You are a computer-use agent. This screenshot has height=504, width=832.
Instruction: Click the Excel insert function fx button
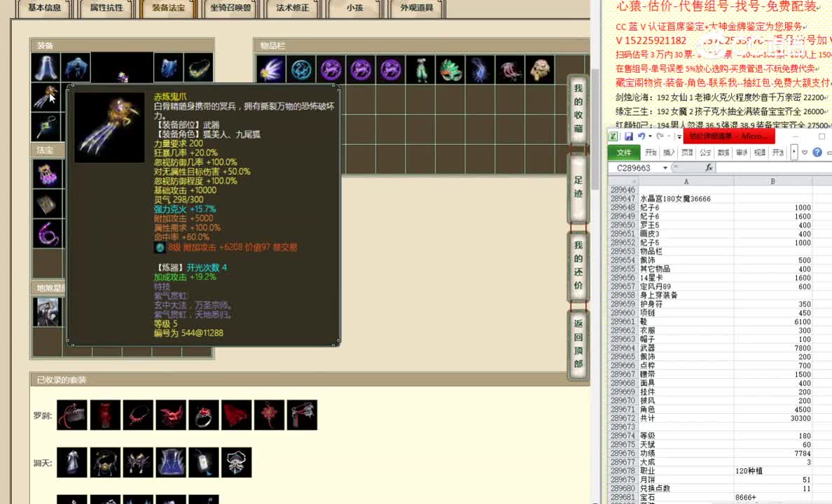708,167
